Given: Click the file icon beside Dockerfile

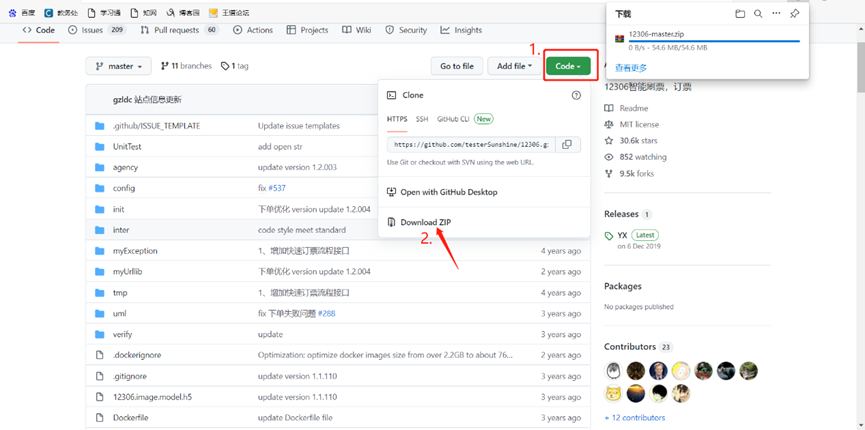Looking at the screenshot, I should pyautogui.click(x=100, y=417).
